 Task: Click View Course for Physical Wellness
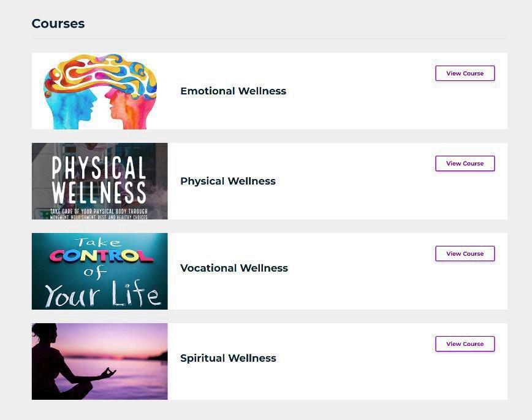pos(465,164)
